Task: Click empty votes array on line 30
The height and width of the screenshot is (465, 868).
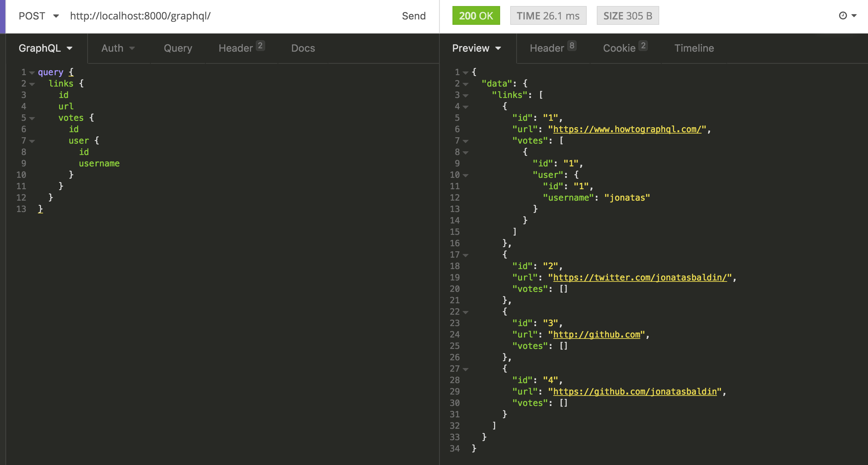Action: [x=564, y=403]
